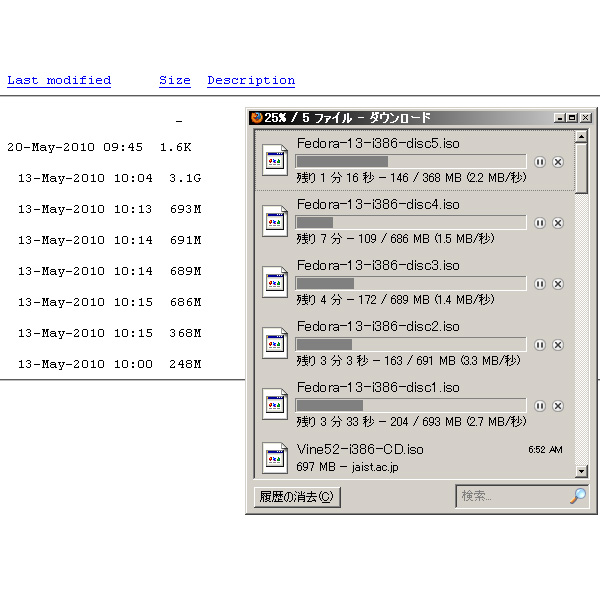The width and height of the screenshot is (600, 600).
Task: Select the Fedora-13-i386-disc2.iso file name
Action: (378, 326)
